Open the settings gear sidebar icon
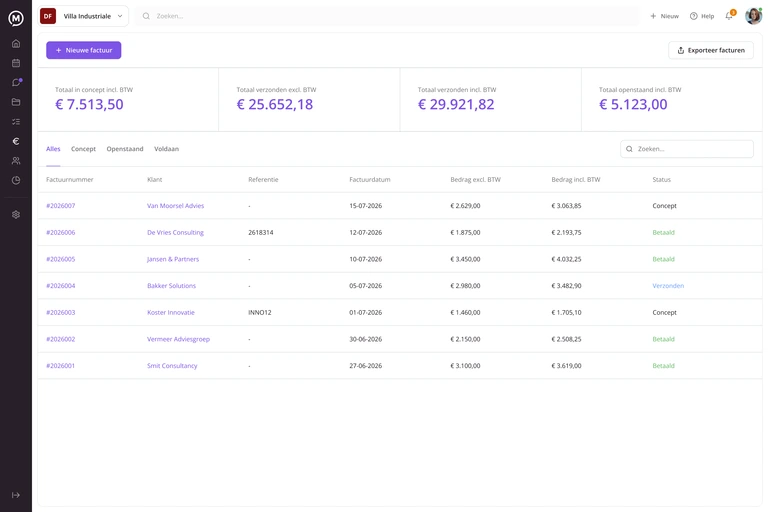768x512 pixels. point(16,215)
